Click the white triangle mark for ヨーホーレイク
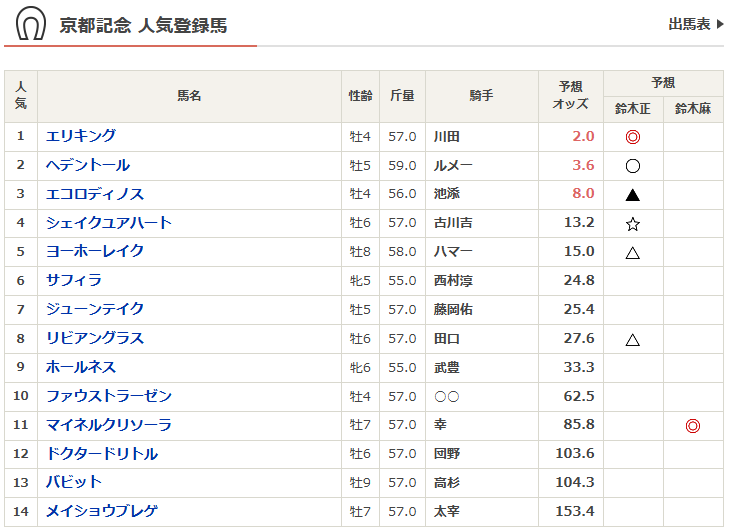This screenshot has height=531, width=729. tap(632, 253)
